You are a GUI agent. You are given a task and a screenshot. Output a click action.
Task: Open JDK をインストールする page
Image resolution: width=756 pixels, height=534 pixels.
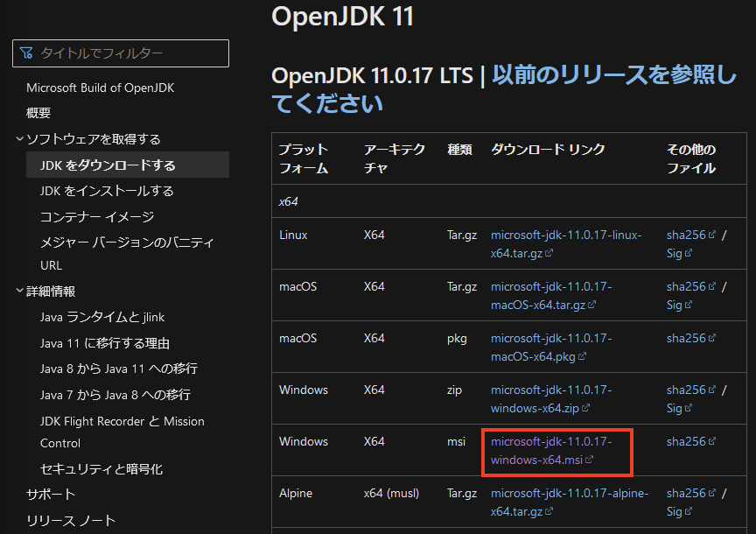click(107, 191)
